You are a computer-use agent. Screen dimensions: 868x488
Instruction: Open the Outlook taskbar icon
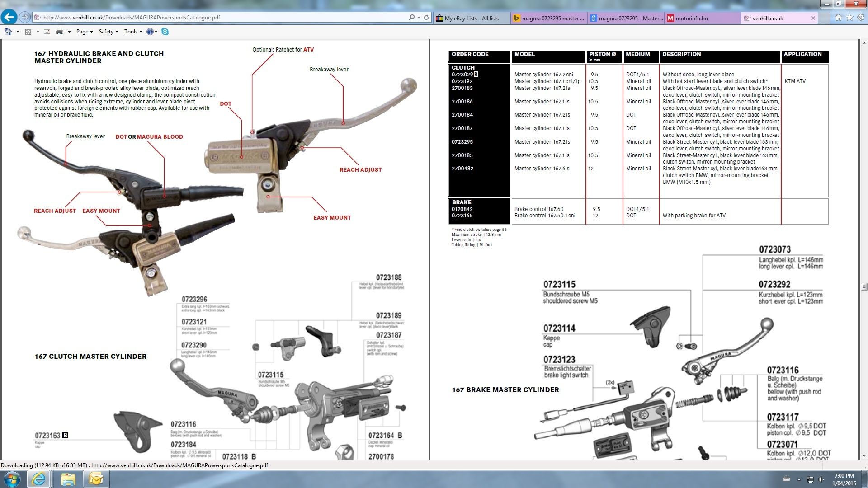tap(96, 479)
